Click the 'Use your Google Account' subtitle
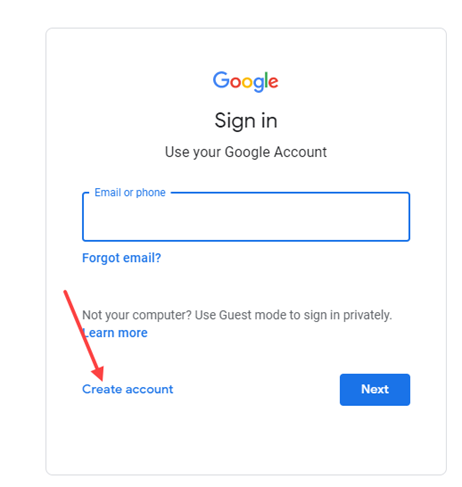The image size is (462, 487). [x=246, y=152]
